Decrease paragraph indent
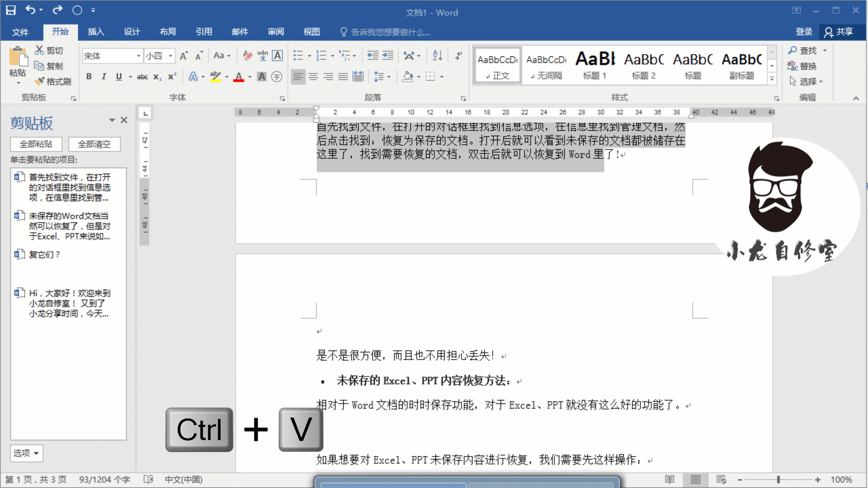The height and width of the screenshot is (488, 868). [x=373, y=56]
